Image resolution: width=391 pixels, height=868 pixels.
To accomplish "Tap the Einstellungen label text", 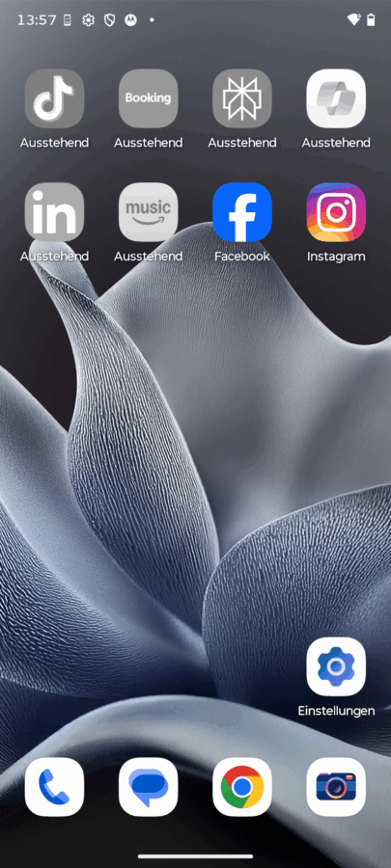I will 336,711.
